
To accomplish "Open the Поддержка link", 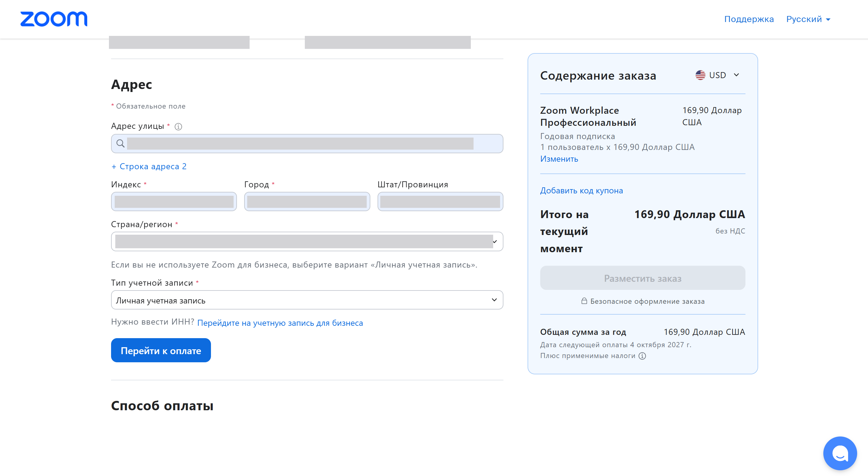I will [x=749, y=19].
